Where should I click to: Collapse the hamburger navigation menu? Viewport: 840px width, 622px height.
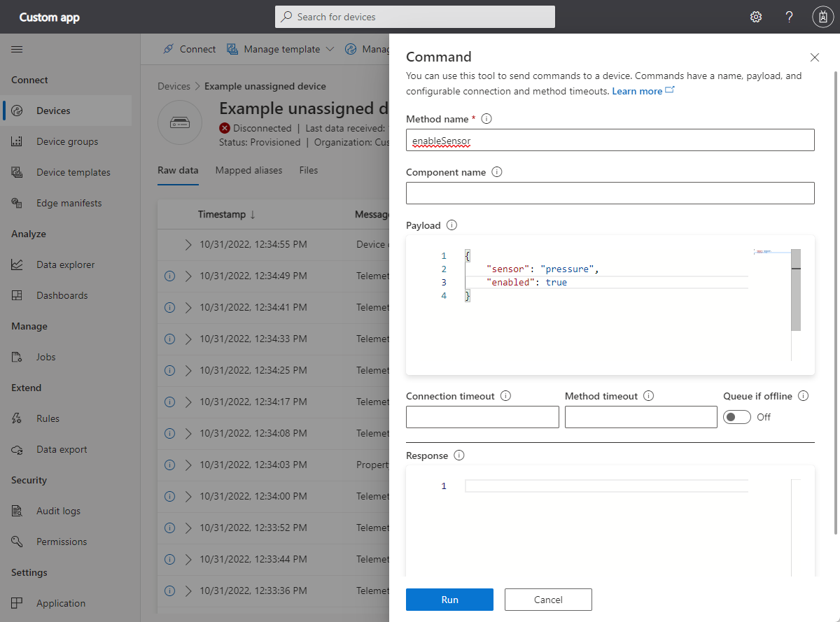(17, 49)
